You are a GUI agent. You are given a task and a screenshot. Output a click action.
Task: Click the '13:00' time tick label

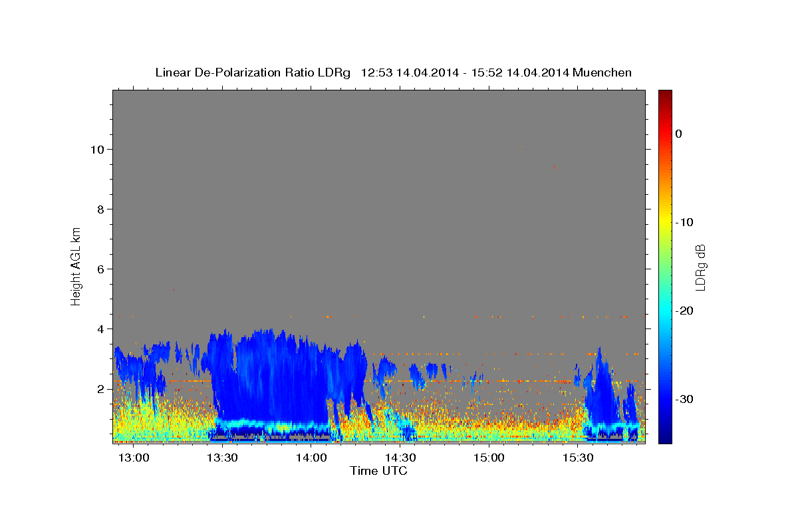point(133,458)
